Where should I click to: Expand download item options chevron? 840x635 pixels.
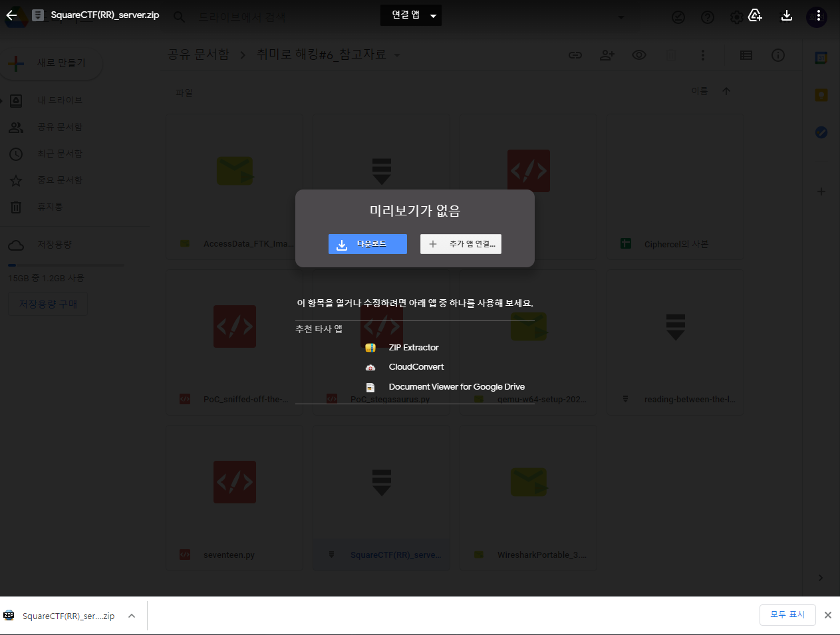[x=132, y=616]
